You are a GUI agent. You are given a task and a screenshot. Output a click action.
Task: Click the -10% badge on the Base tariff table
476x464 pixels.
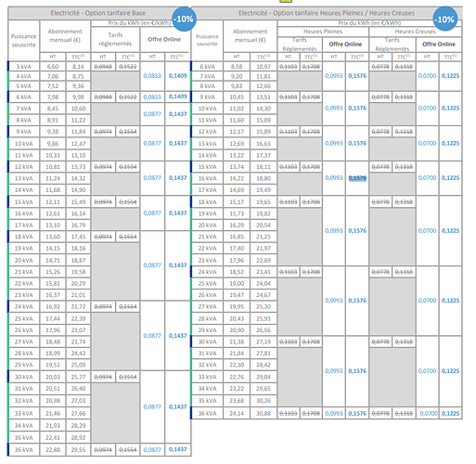184,19
